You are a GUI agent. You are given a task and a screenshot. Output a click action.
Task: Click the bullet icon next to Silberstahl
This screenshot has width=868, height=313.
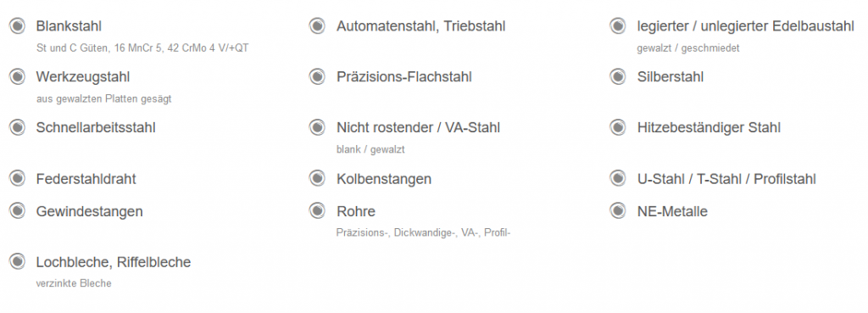coord(618,76)
